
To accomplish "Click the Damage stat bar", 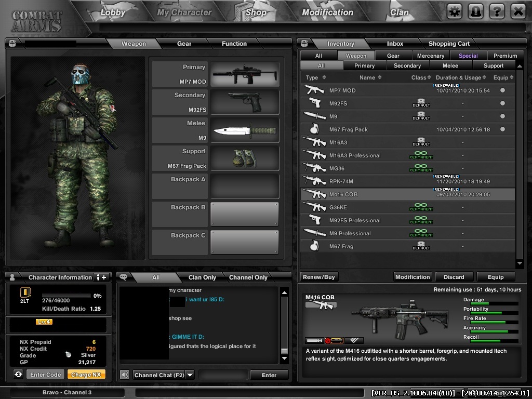I will click(x=495, y=303).
